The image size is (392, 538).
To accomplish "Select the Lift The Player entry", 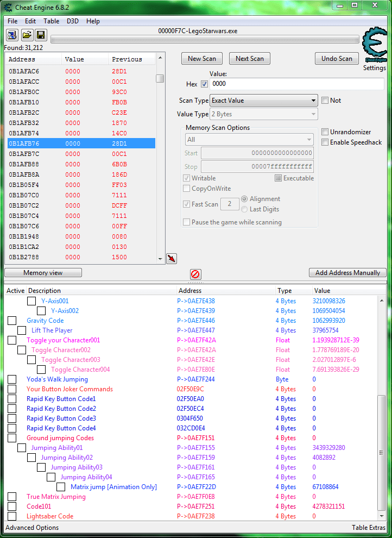I will [52, 330].
